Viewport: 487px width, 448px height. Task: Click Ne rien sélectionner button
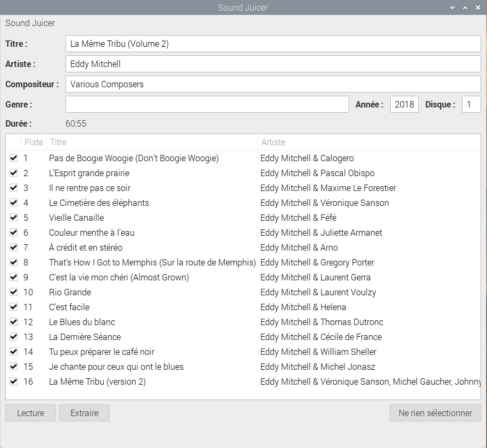click(435, 413)
